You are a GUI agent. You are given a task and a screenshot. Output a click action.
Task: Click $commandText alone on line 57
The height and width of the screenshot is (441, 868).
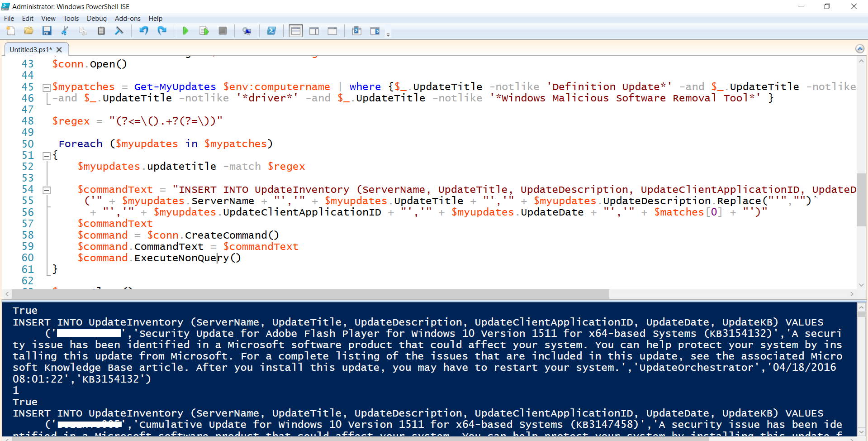click(115, 223)
